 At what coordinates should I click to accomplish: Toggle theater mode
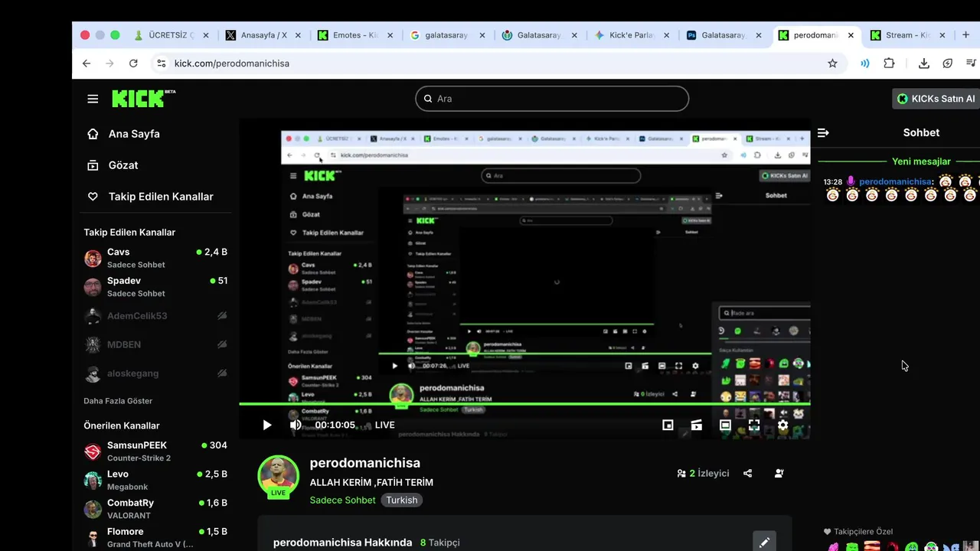725,425
